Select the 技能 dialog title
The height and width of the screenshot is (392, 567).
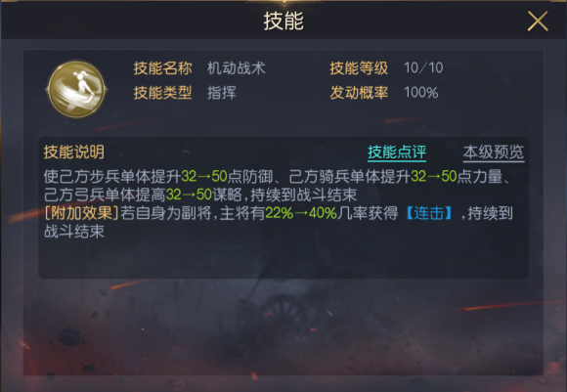point(283,21)
